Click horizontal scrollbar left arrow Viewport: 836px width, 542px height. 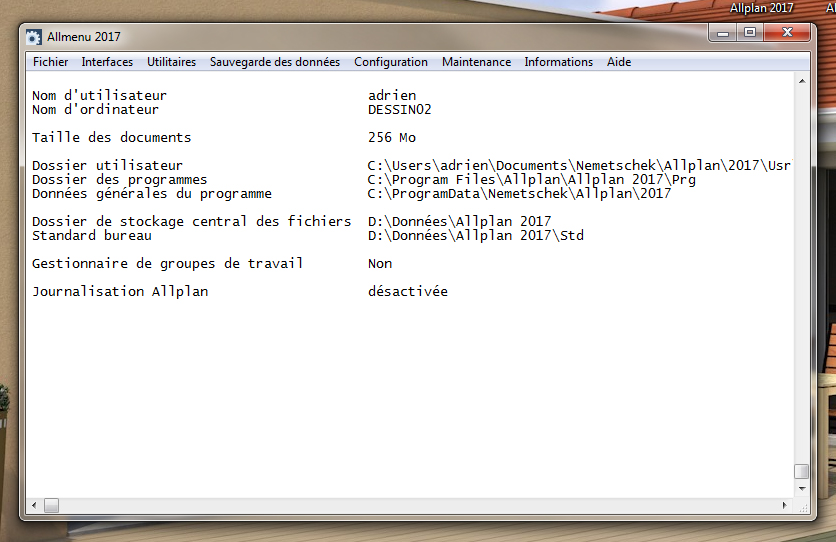[x=34, y=505]
